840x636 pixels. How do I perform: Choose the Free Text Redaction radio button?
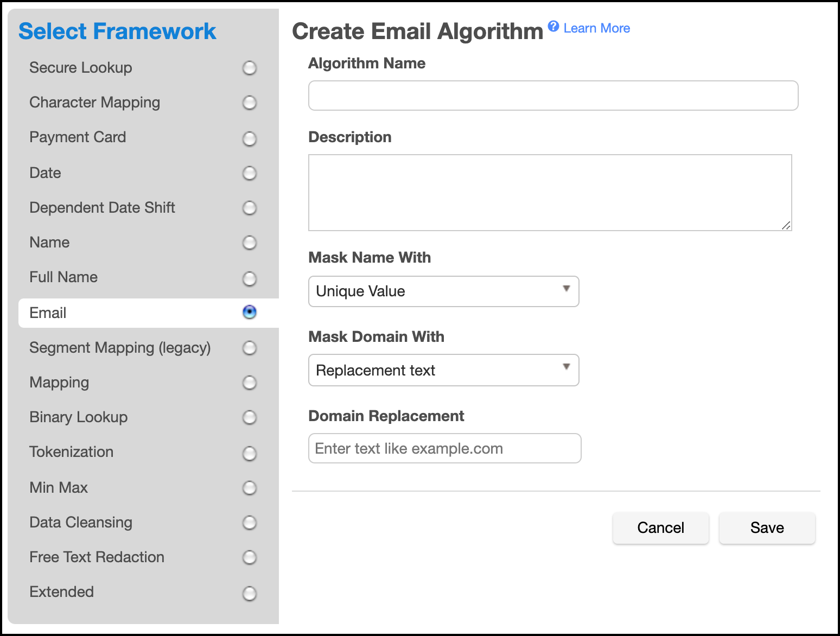pyautogui.click(x=249, y=557)
